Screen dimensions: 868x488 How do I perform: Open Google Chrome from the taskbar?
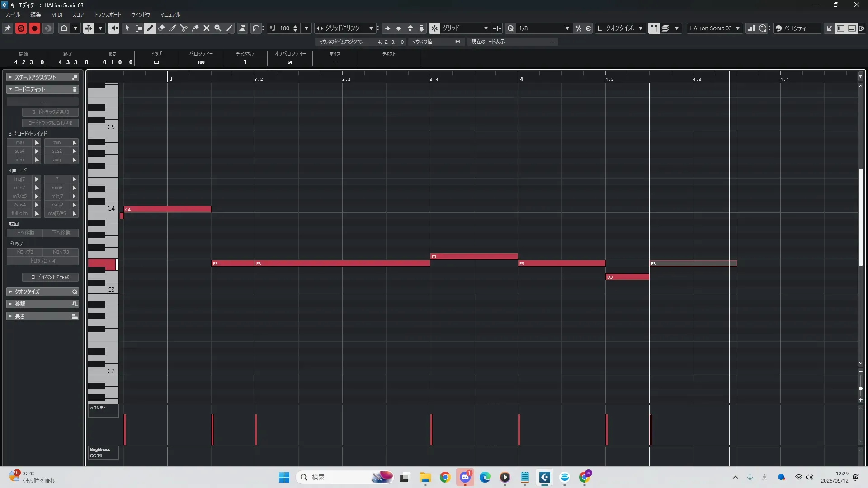point(445,477)
